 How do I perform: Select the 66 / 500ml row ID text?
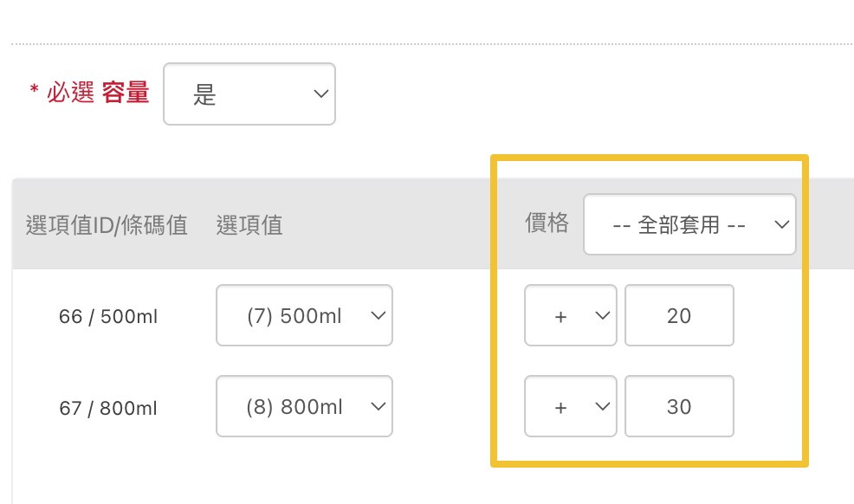[108, 317]
